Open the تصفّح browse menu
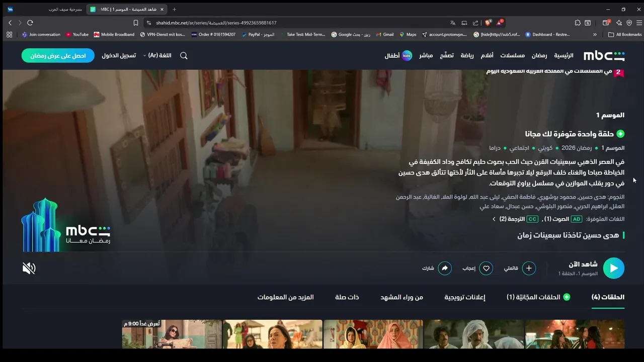The width and height of the screenshot is (644, 362). pos(447,55)
